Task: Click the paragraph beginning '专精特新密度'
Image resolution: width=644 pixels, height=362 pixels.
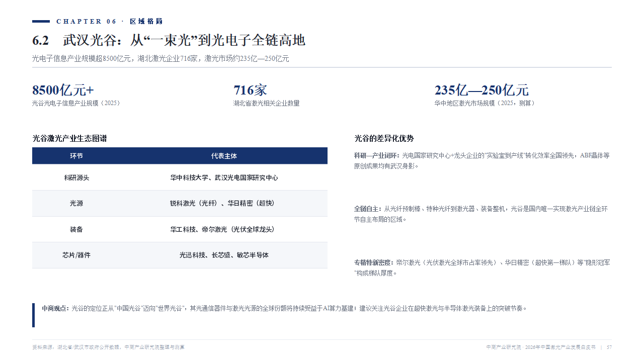Action: point(482,268)
